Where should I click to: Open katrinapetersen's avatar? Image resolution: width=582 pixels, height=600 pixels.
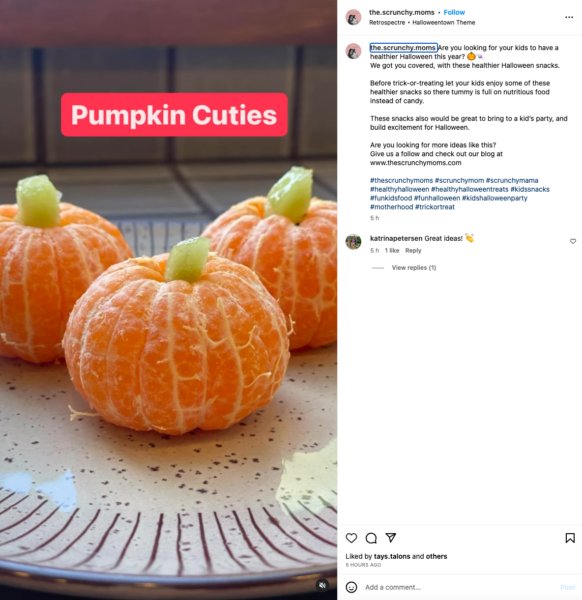(353, 242)
